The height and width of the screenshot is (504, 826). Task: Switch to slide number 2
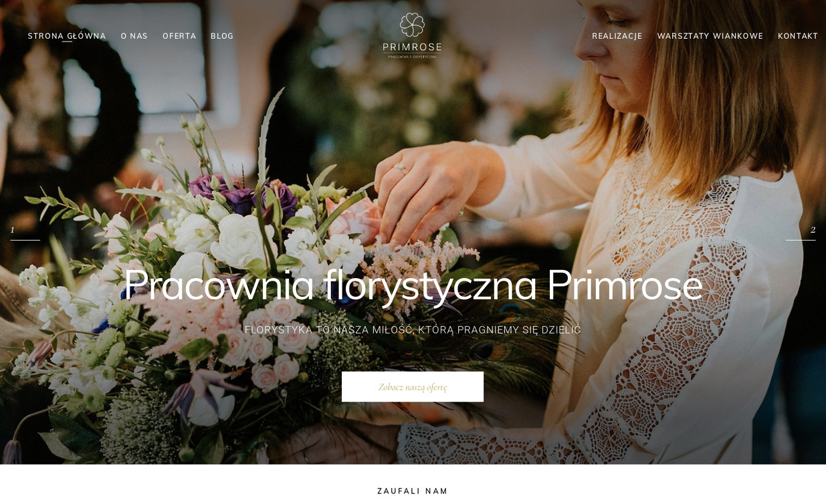tap(813, 230)
